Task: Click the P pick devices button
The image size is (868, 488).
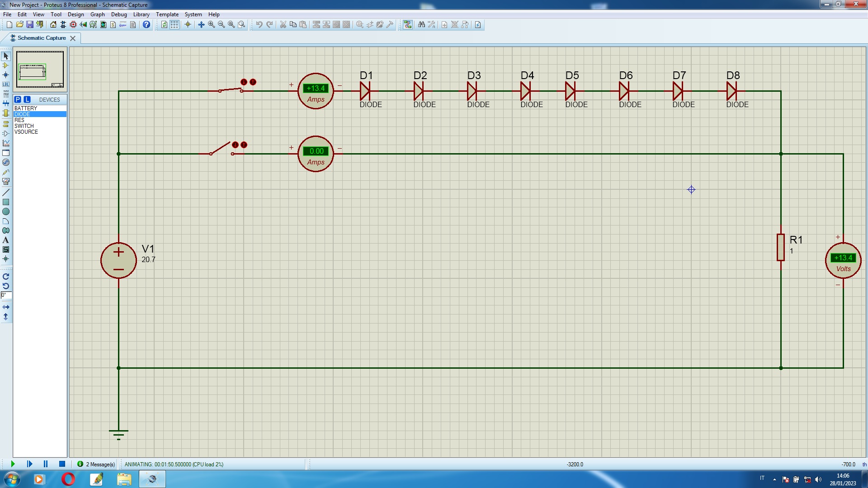Action: point(18,99)
